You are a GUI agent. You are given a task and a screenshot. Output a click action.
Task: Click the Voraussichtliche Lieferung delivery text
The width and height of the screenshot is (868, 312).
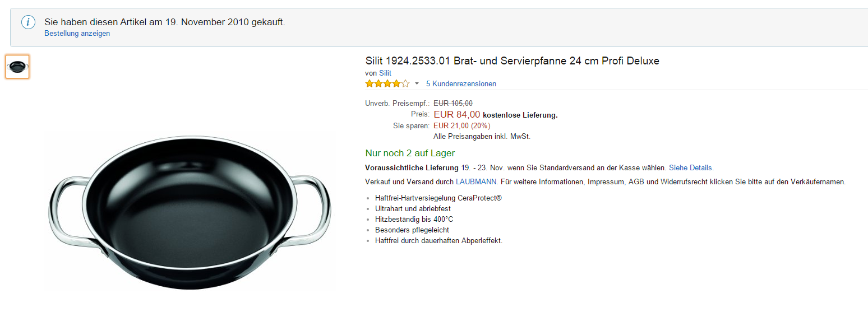[412, 167]
